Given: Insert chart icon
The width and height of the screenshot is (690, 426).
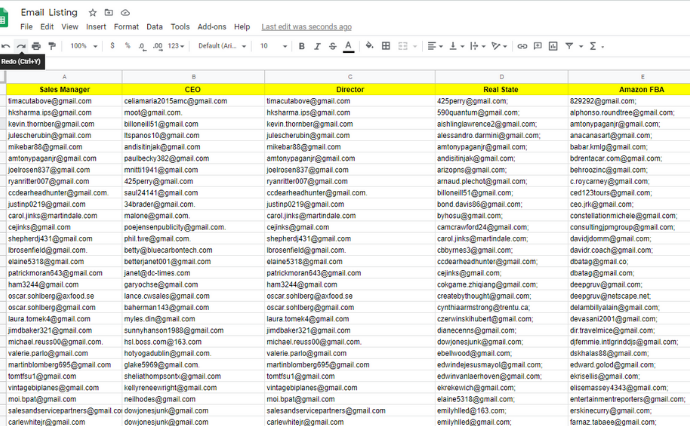Looking at the screenshot, I should click(x=553, y=46).
